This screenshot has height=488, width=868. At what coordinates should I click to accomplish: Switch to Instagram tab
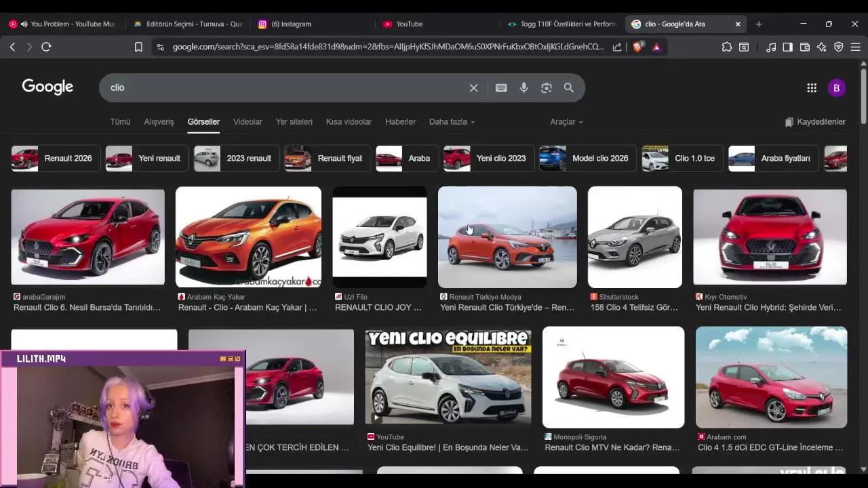click(313, 24)
